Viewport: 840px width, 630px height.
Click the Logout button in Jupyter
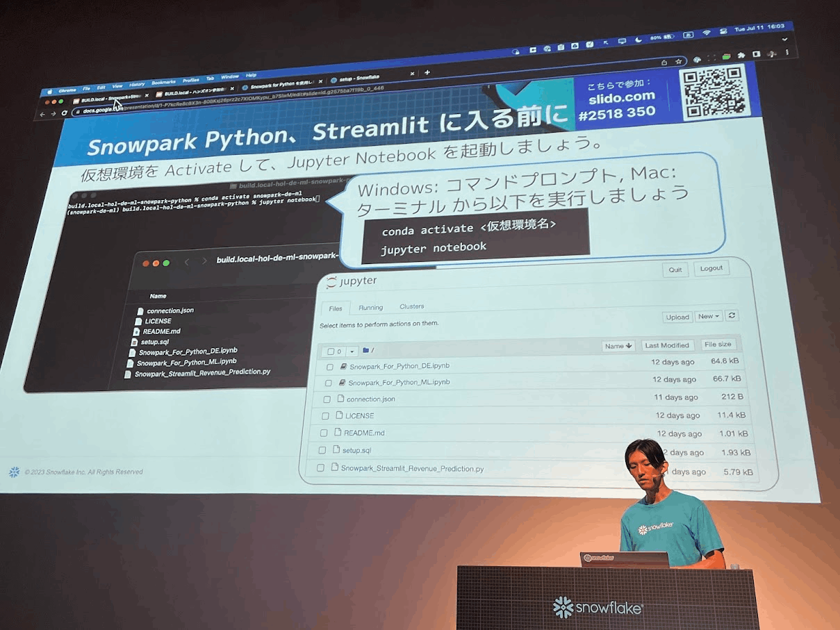[x=711, y=268]
